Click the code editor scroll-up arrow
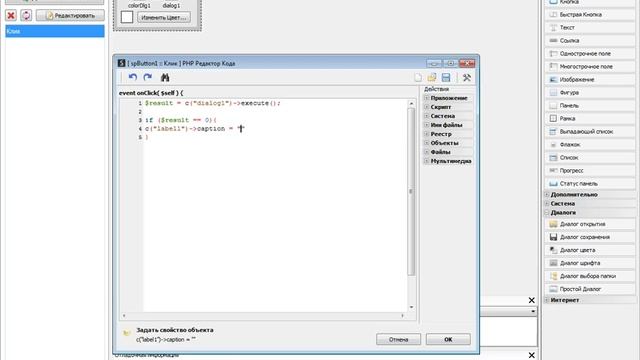The image size is (640, 360). pos(411,104)
